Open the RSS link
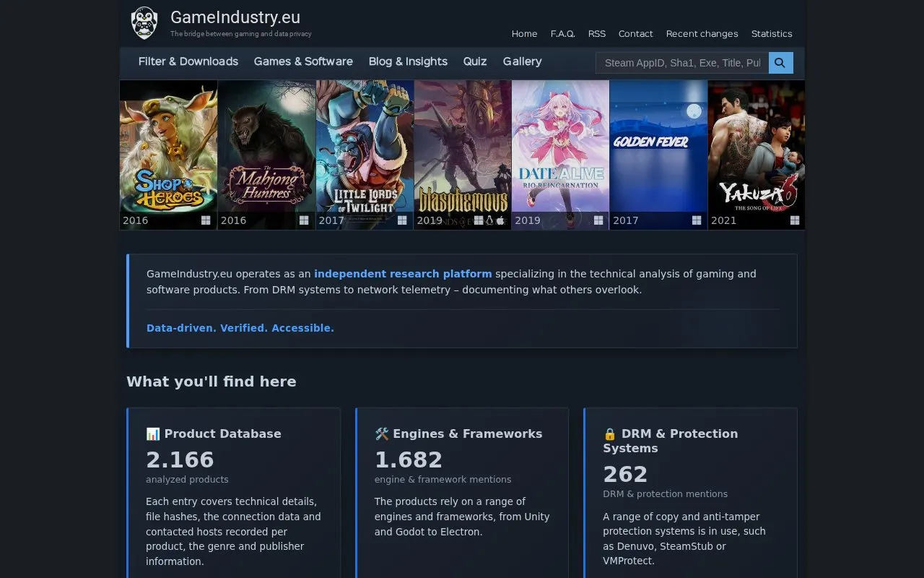This screenshot has width=924, height=578. point(597,34)
